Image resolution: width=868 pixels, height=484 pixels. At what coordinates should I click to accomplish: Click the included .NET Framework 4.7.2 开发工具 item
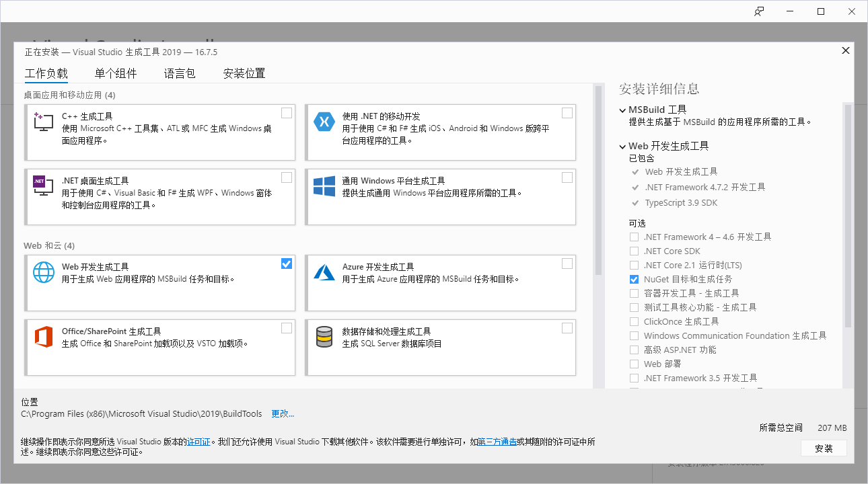(705, 188)
